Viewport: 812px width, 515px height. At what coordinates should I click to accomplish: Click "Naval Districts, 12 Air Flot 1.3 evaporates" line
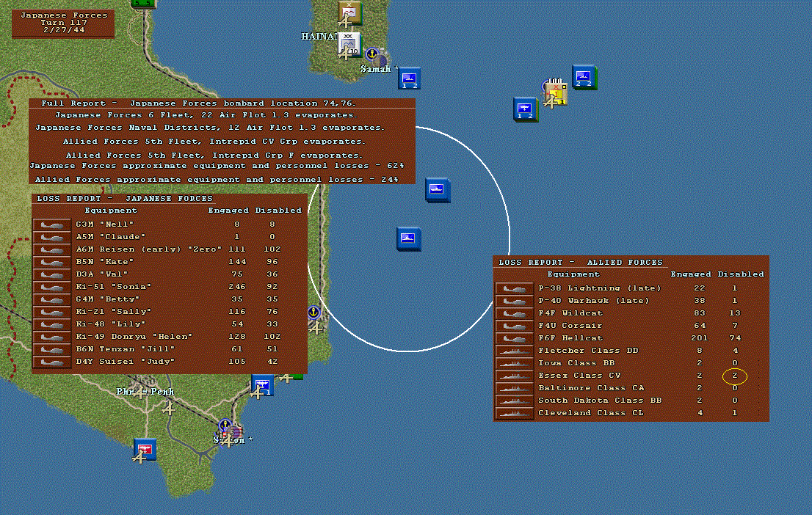[210, 128]
